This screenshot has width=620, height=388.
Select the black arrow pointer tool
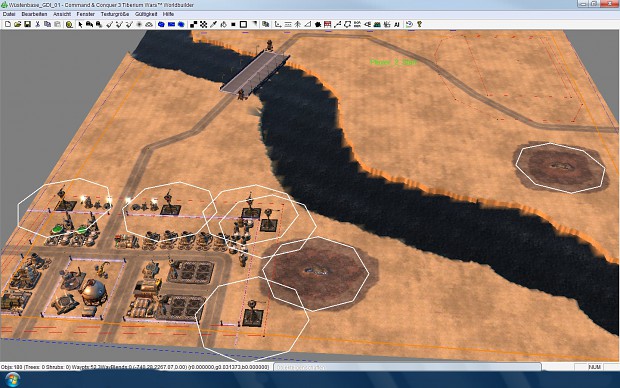pos(80,25)
